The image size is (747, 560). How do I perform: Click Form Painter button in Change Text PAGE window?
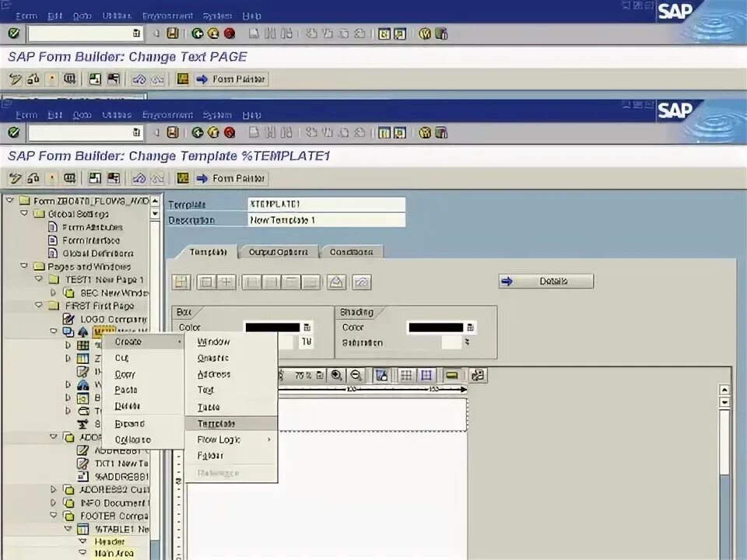pyautogui.click(x=231, y=79)
